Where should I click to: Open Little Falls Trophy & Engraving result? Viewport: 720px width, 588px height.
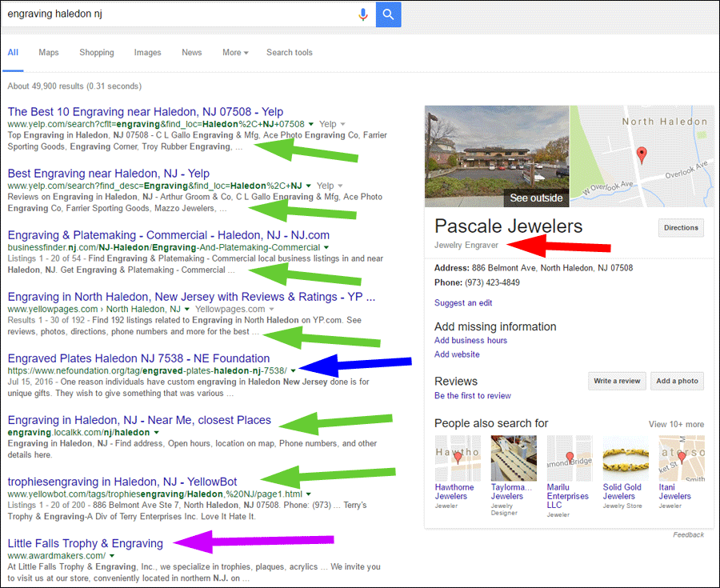[86, 543]
